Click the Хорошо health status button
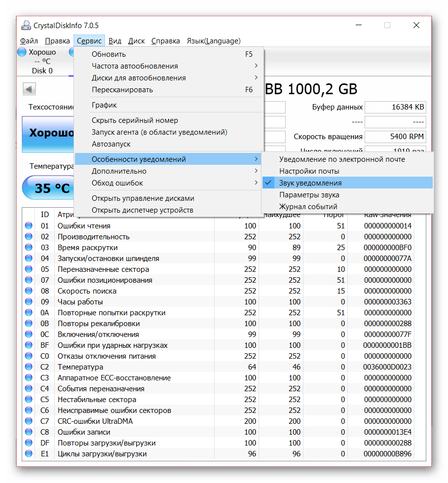448x483 pixels. 48,133
